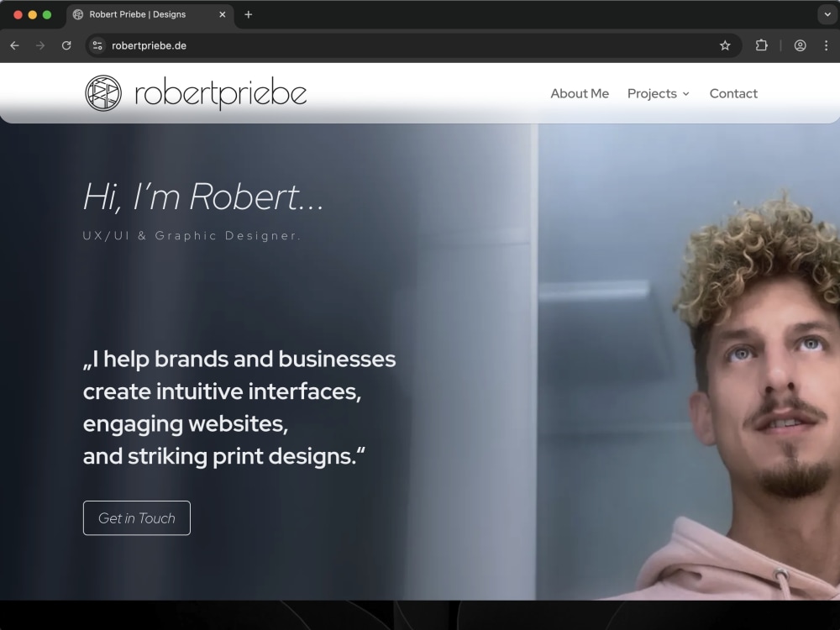Click the green full-screen window button

click(46, 14)
